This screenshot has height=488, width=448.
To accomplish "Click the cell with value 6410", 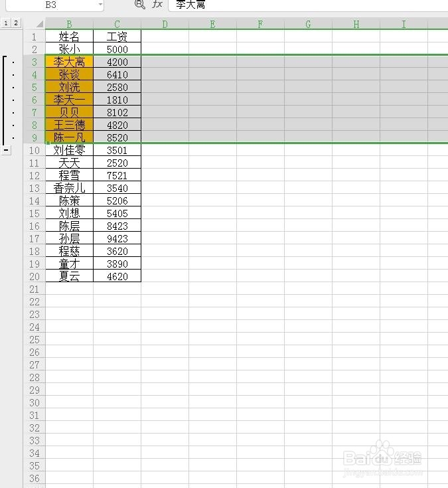I will point(117,74).
